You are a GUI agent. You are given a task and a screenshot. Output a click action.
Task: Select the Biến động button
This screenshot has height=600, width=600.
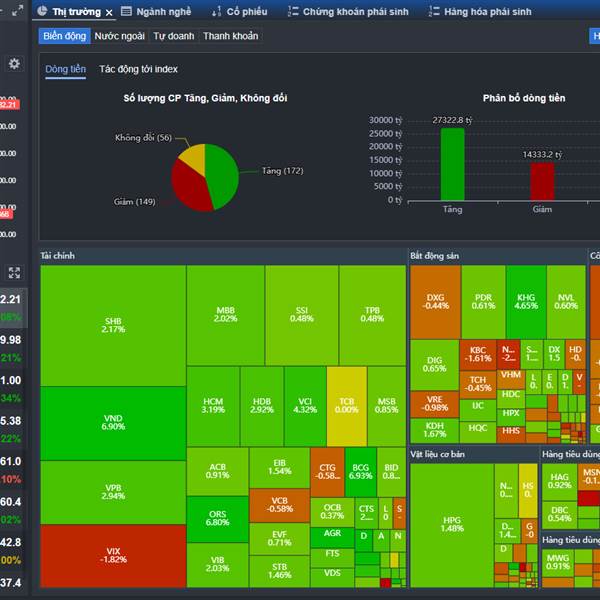tap(64, 36)
